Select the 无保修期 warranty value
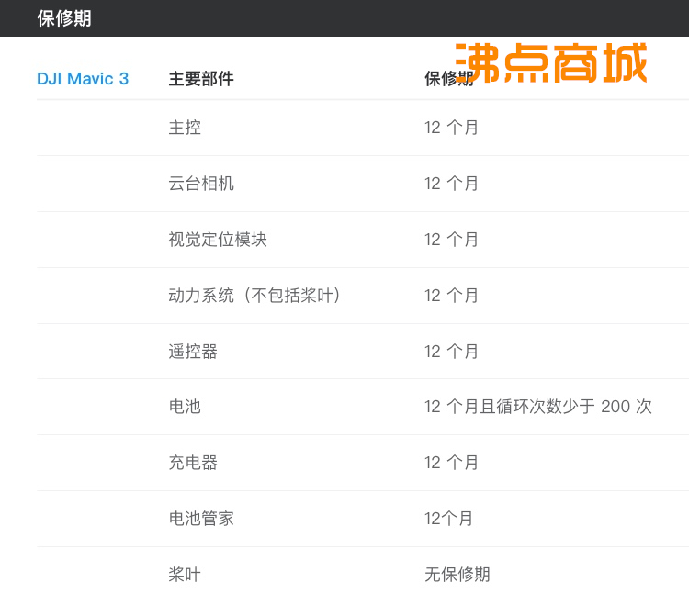689x616 pixels. click(x=457, y=575)
